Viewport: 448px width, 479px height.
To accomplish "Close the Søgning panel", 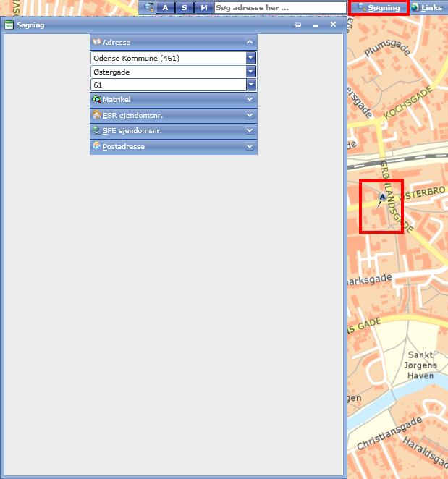I will (x=333, y=25).
